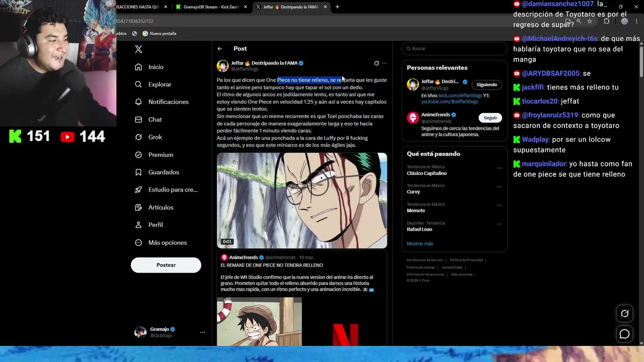Viewport: 644px width, 362px height.
Task: Click the X logo in sidebar
Action: click(x=138, y=49)
